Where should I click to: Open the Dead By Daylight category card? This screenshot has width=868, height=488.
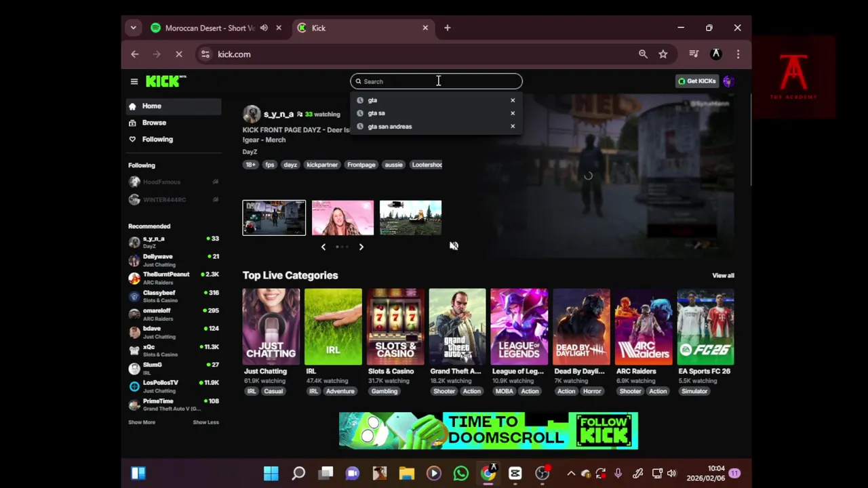point(581,327)
